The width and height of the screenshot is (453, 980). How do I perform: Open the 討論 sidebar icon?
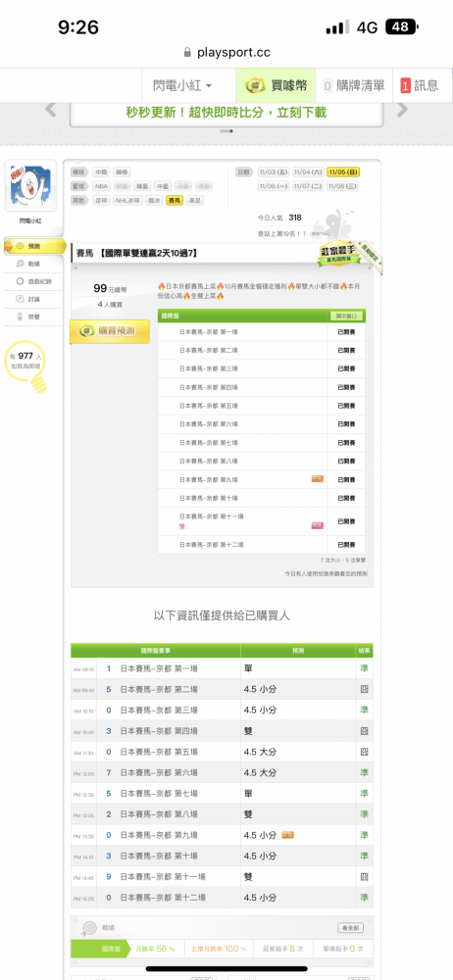(21, 299)
